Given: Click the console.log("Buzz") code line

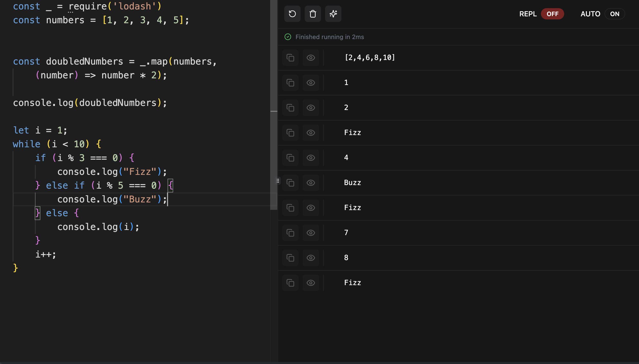Looking at the screenshot, I should tap(112, 199).
